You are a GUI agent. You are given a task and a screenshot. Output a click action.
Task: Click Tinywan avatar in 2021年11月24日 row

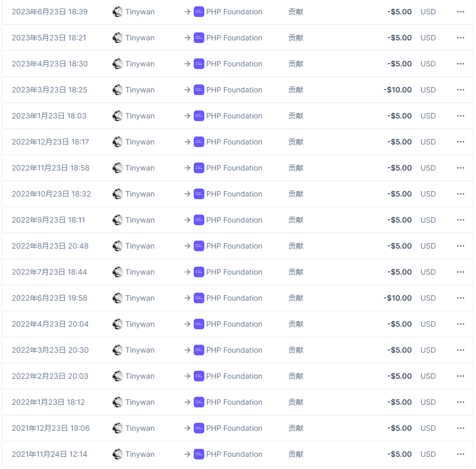(118, 454)
